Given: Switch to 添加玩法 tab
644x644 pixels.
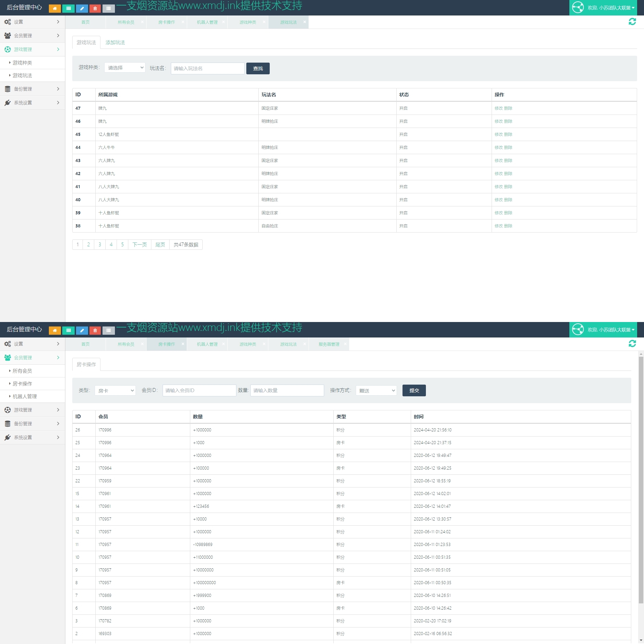Looking at the screenshot, I should (115, 43).
